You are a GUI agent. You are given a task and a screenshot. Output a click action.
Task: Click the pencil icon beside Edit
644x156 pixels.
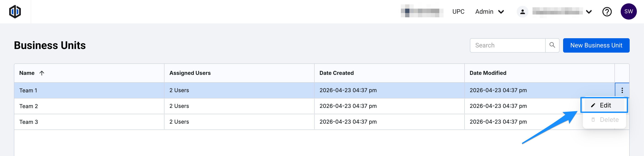(x=593, y=105)
